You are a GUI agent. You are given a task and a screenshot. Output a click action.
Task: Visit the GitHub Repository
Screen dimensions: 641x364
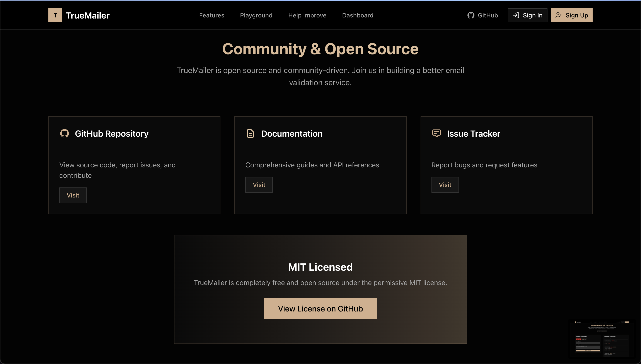(73, 195)
